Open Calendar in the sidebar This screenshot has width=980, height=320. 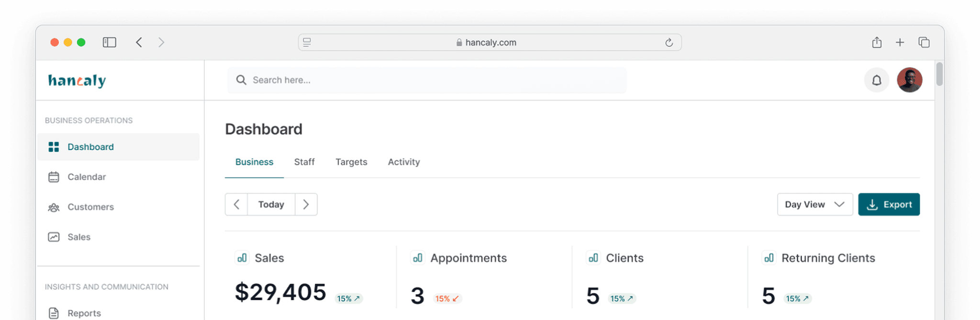pos(86,177)
